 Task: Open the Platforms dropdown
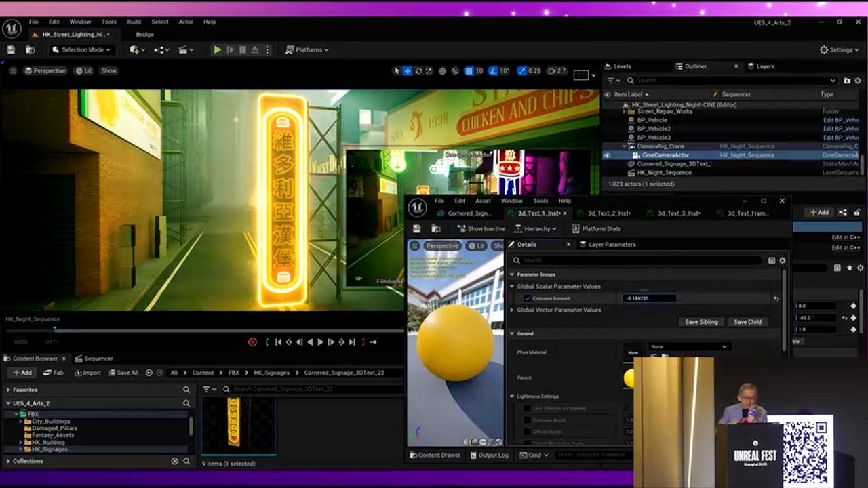click(x=307, y=49)
